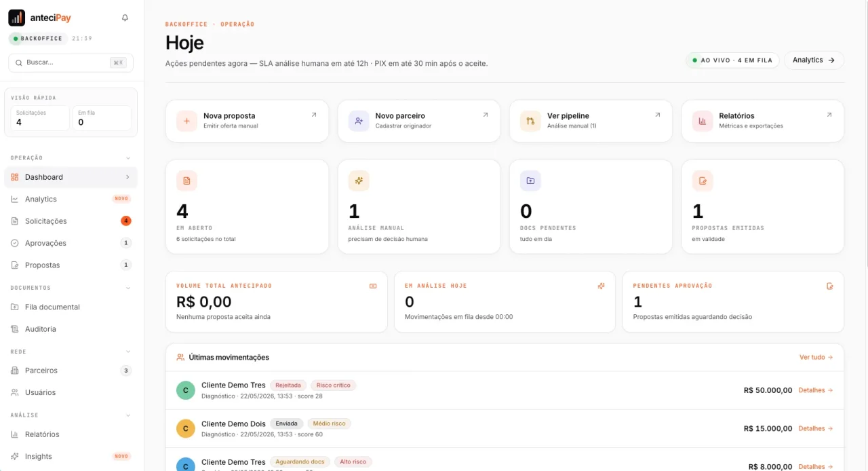Click the anteciPay logo icon
868x471 pixels.
coord(17,18)
